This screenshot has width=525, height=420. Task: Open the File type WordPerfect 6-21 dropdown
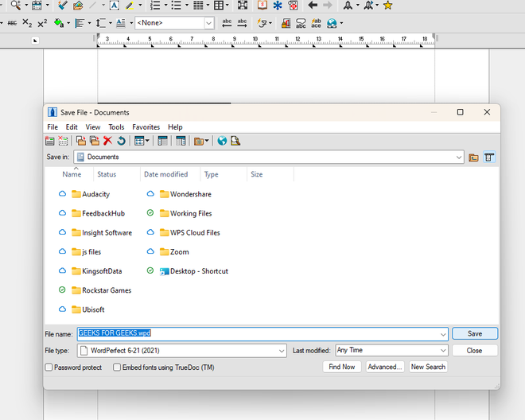282,351
